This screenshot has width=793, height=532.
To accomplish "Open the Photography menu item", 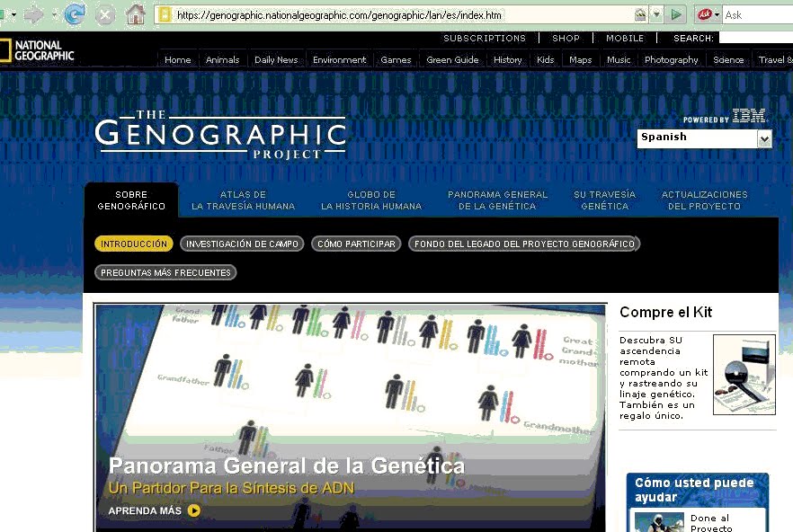I will point(671,59).
